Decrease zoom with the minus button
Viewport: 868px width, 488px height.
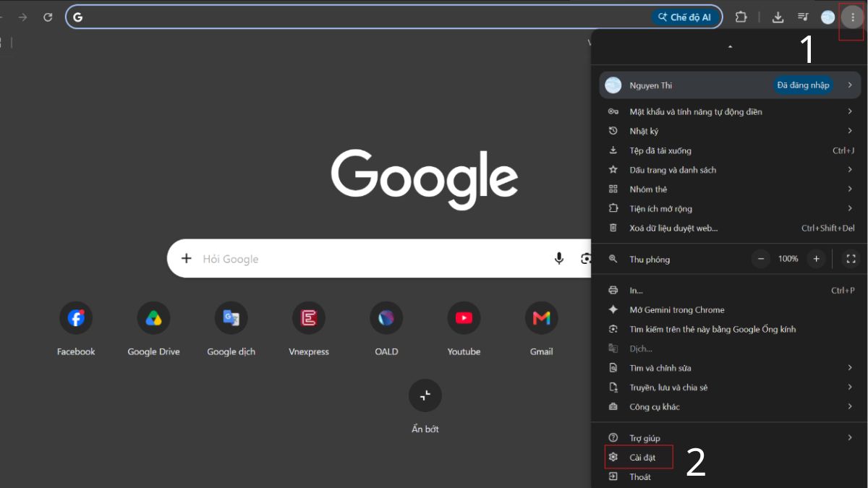tap(761, 259)
